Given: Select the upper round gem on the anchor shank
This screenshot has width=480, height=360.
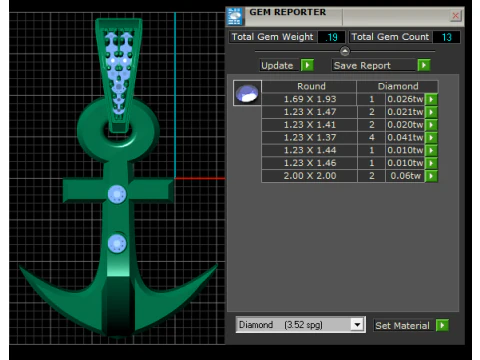Looking at the screenshot, I should point(117,194).
